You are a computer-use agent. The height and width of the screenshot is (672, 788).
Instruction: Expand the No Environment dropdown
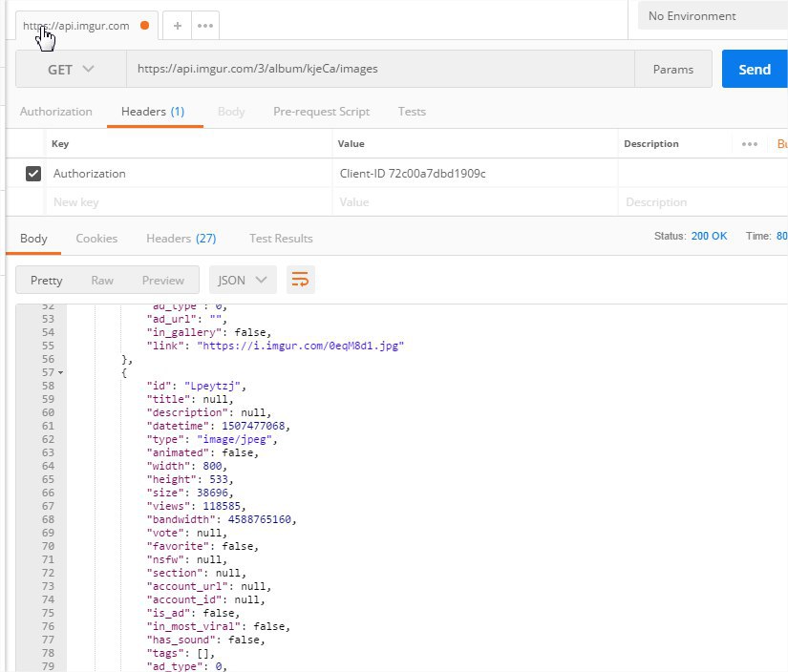click(x=712, y=16)
